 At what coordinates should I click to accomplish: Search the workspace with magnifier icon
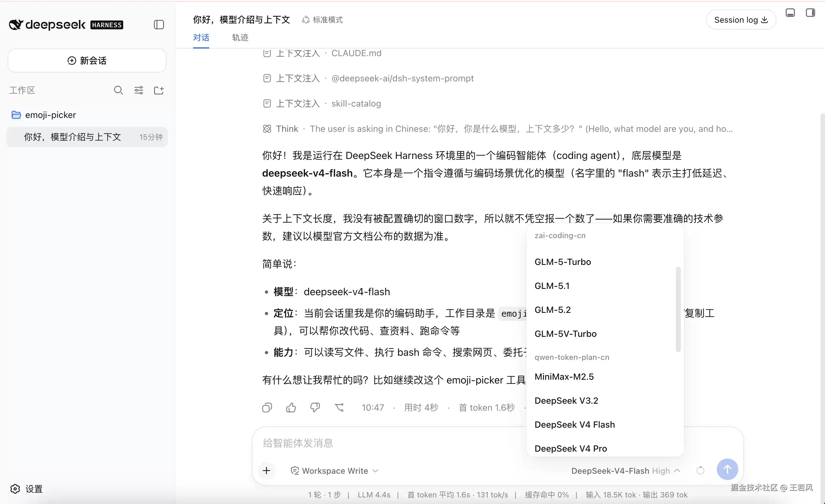click(118, 90)
